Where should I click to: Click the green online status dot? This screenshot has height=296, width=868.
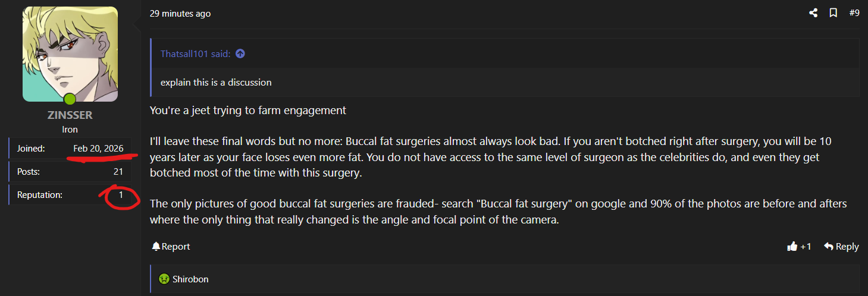click(70, 99)
